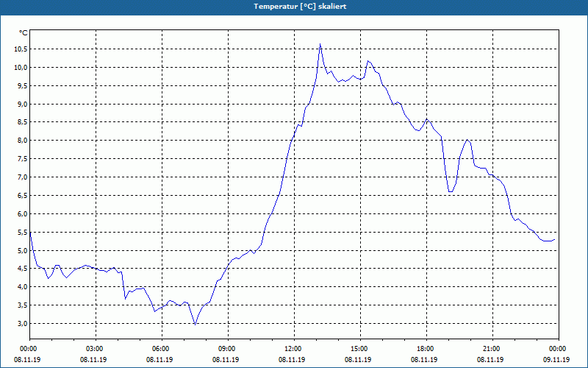Screen dimensions: 588x368
Task: Click the 10,5 y-axis label
Action: point(21,49)
